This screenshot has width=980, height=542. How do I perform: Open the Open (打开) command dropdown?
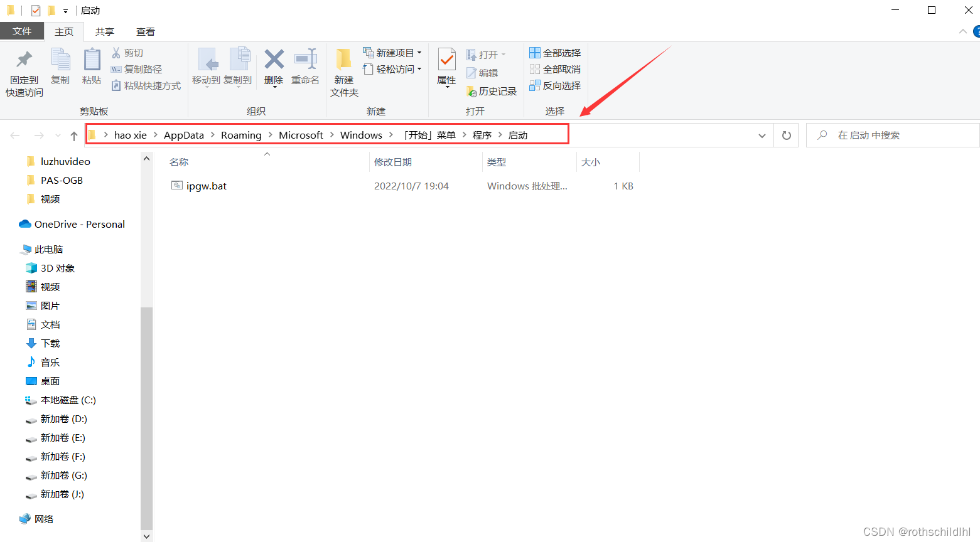pos(487,55)
